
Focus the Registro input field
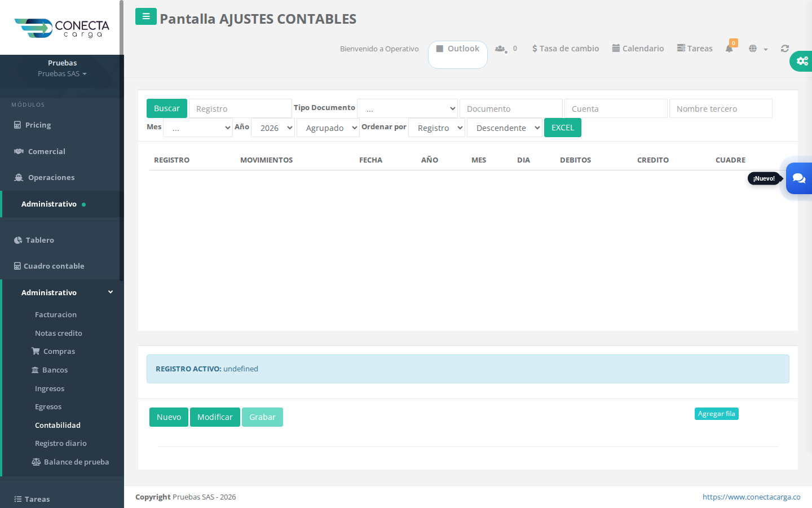240,108
